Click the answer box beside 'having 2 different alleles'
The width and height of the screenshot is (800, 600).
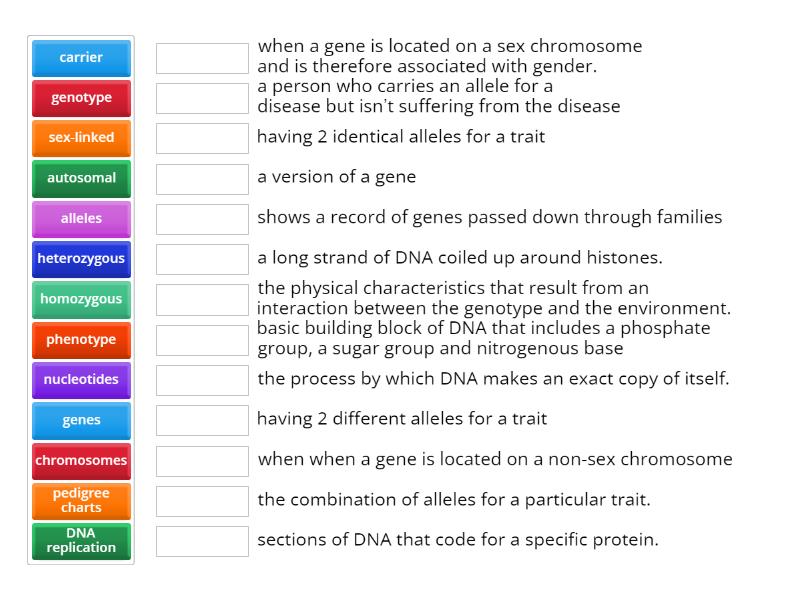pos(200,420)
